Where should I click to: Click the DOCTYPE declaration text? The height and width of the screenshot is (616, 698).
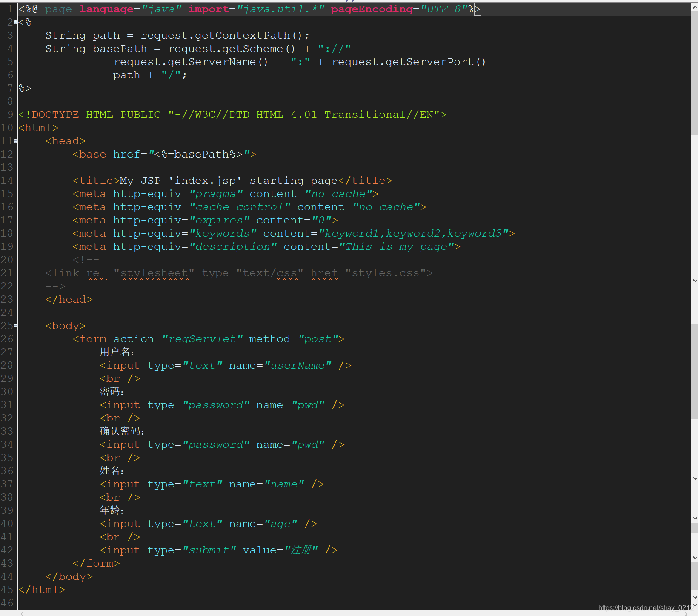coord(232,115)
